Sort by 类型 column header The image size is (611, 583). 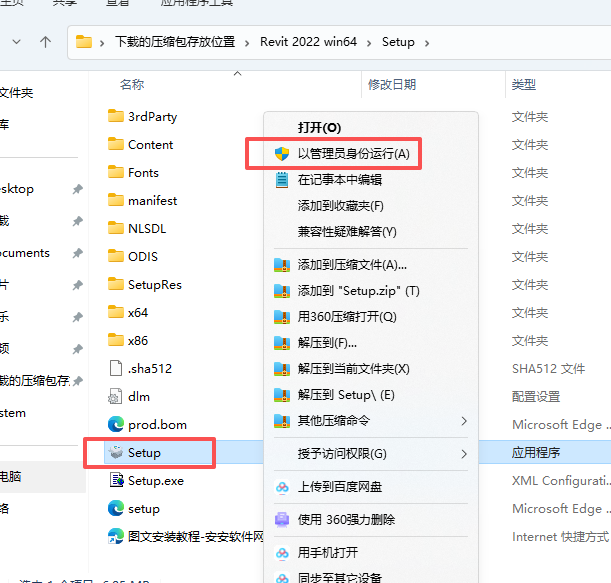point(523,84)
